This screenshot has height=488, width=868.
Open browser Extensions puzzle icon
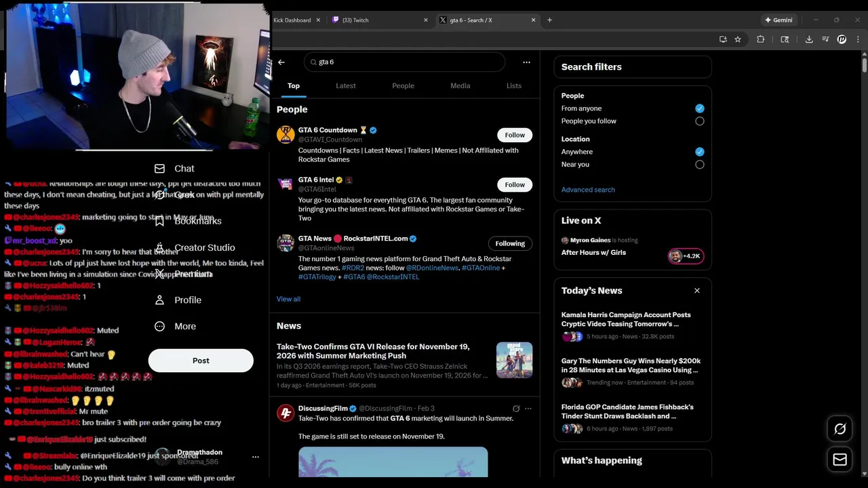point(760,39)
